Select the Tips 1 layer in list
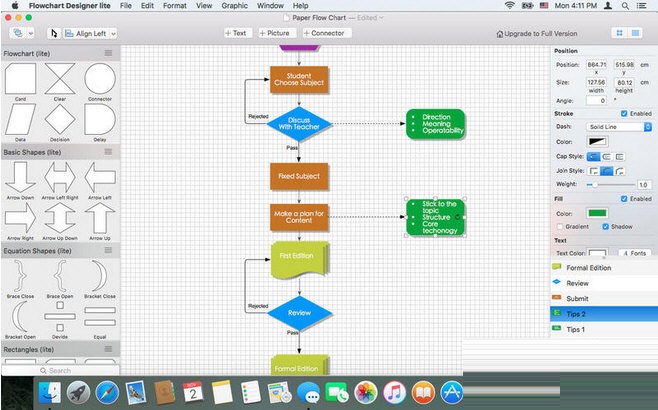Screen dimensions: 658x410 coord(576,329)
